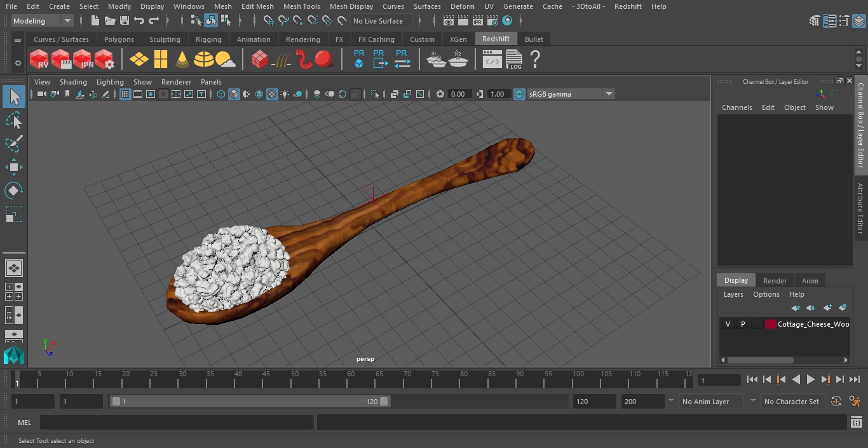Create Redshift sun and sky light
The width and height of the screenshot is (868, 448).
pyautogui.click(x=226, y=60)
